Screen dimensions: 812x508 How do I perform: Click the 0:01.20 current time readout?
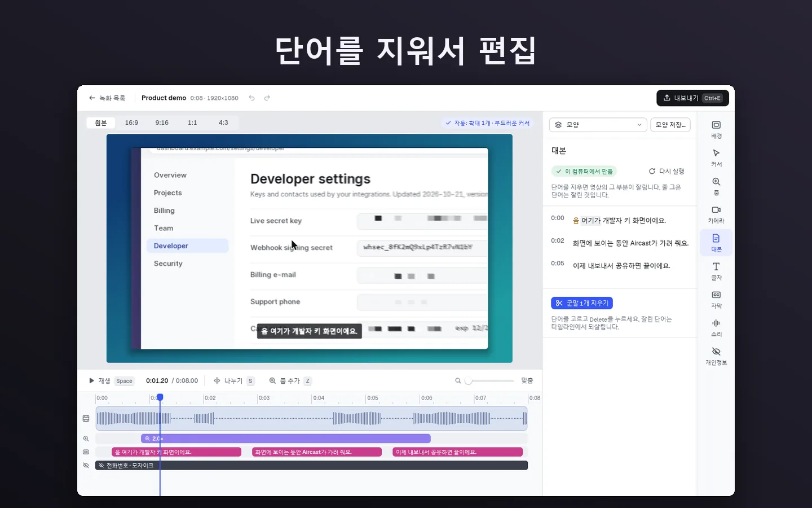[157, 381]
